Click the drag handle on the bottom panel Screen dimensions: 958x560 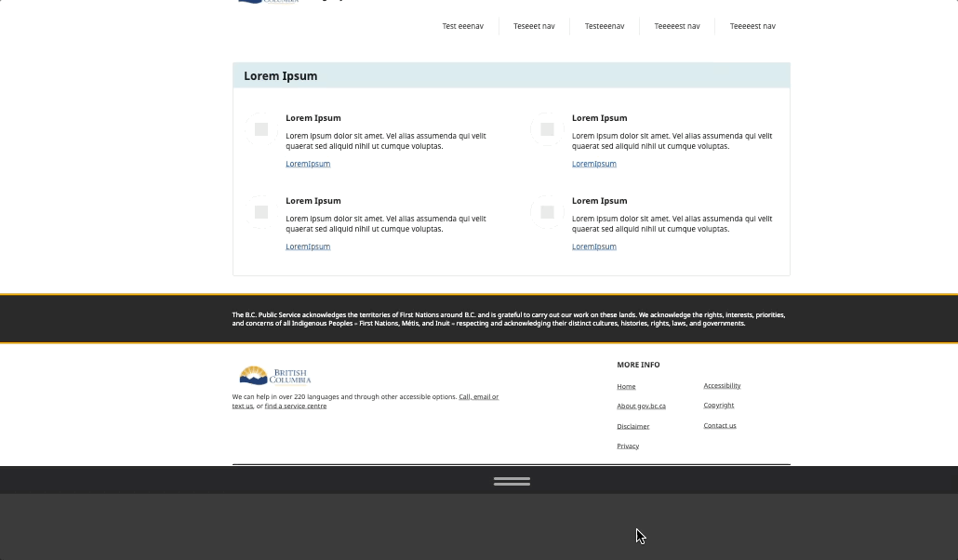512,482
